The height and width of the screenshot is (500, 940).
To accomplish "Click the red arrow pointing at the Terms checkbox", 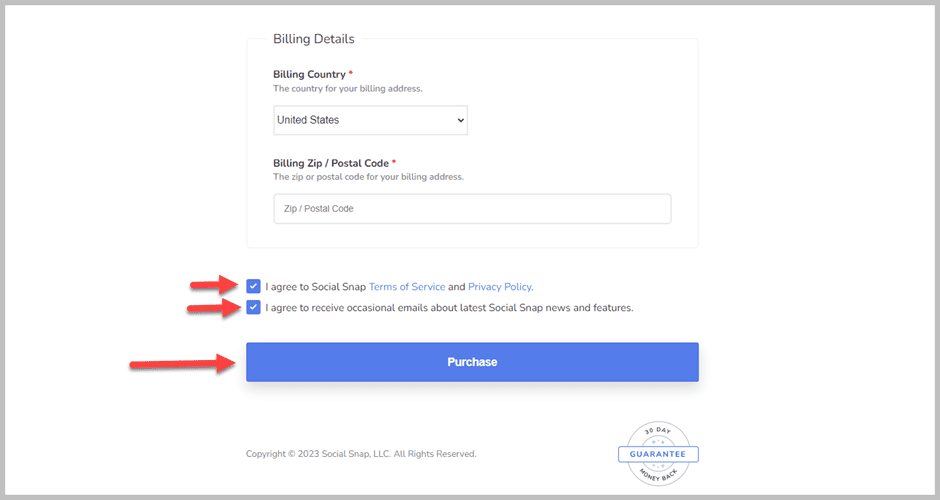I will click(x=217, y=288).
